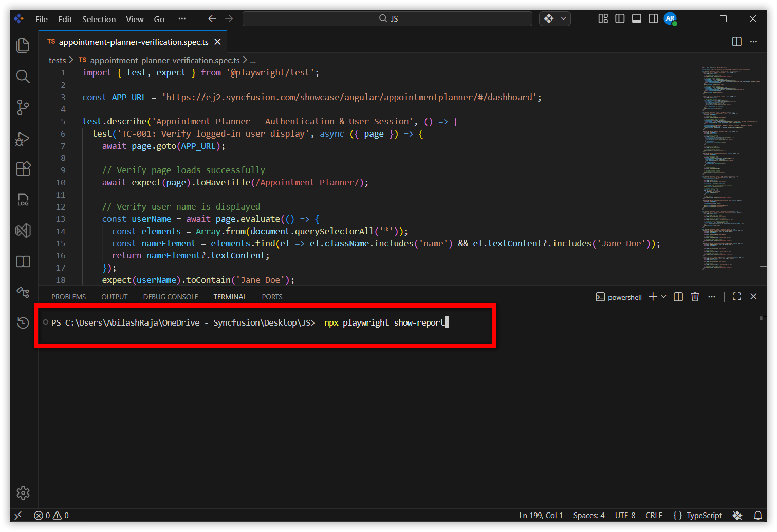Click the JS command center search box

click(x=387, y=18)
